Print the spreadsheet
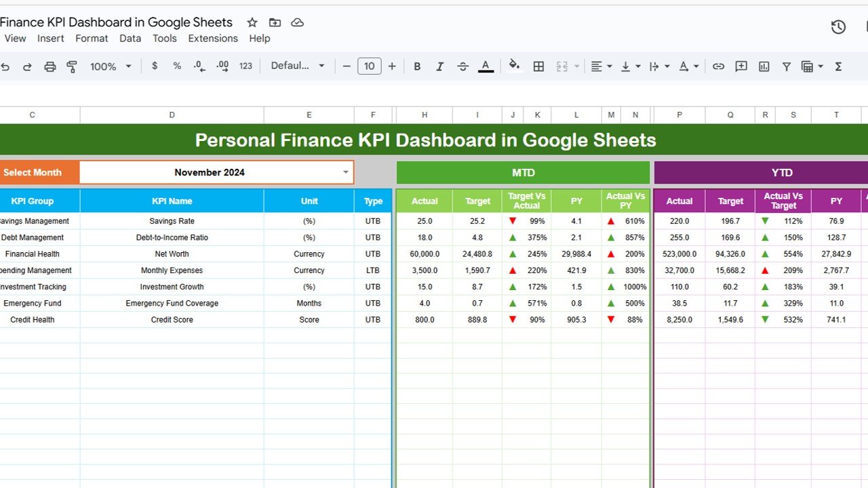Viewport: 868px width, 488px height. click(50, 66)
